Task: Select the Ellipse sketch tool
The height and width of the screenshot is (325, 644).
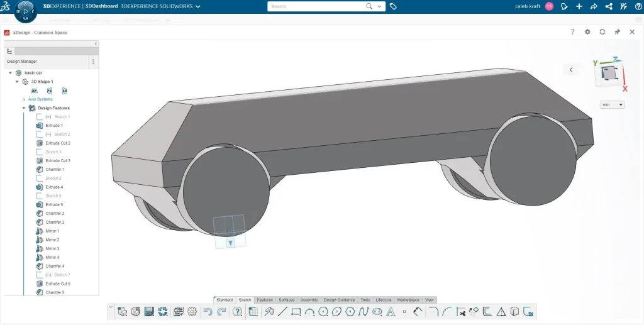Action: click(337, 312)
